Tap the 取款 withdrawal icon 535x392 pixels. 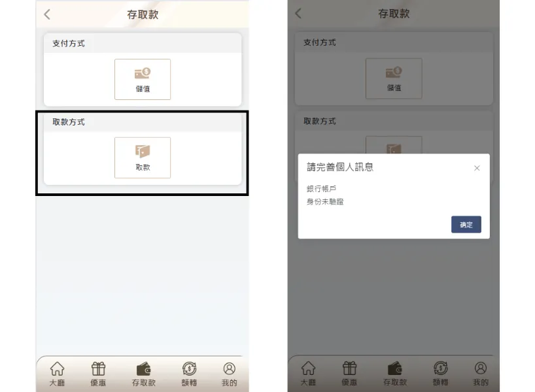[x=143, y=157]
